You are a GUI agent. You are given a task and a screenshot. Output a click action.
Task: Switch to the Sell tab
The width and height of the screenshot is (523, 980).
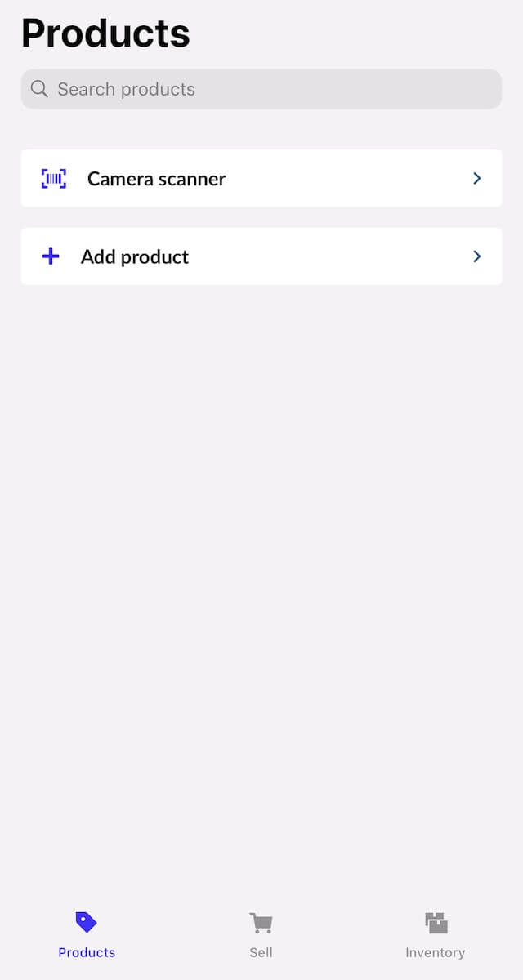click(261, 933)
